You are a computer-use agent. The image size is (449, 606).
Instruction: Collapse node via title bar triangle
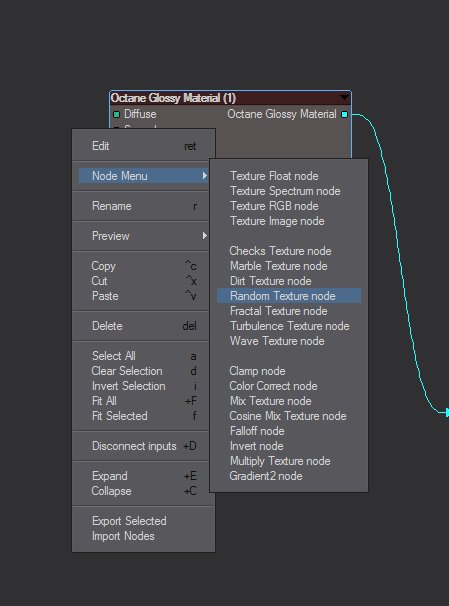[344, 98]
